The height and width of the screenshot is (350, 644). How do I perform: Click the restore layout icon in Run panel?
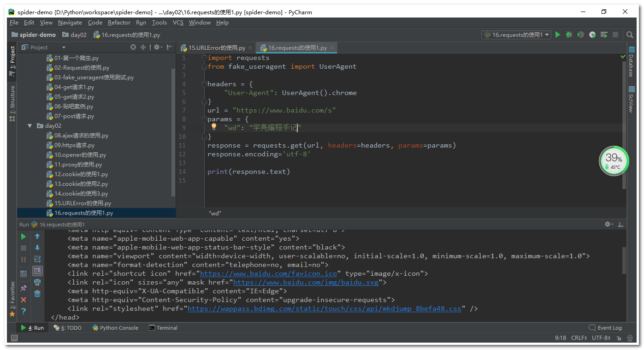[24, 273]
